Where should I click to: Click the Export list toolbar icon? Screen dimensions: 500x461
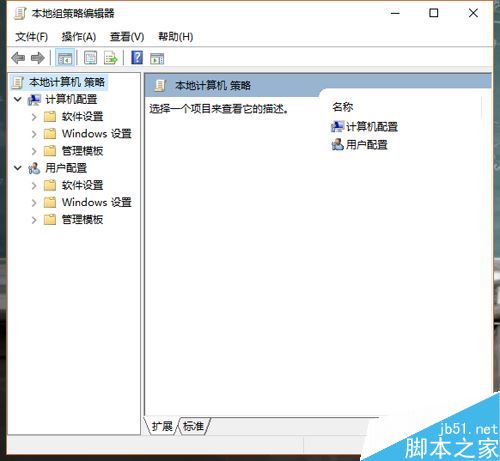(x=111, y=58)
